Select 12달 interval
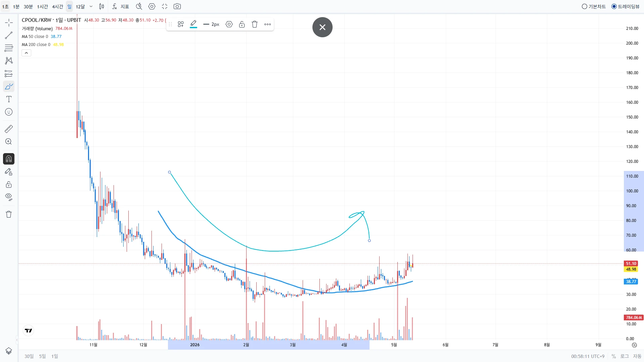644x362 pixels. (80, 6)
